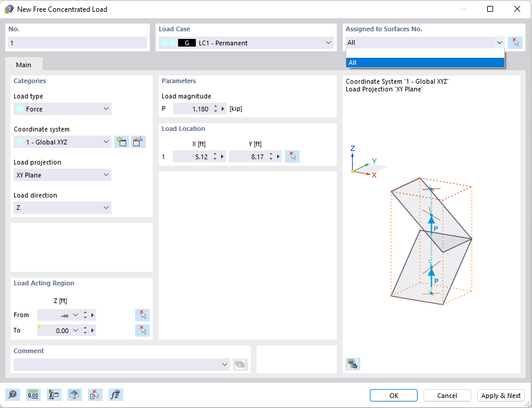The image size is (532, 408).
Task: Maximize the New Free Concentrated Load window
Action: point(490,9)
